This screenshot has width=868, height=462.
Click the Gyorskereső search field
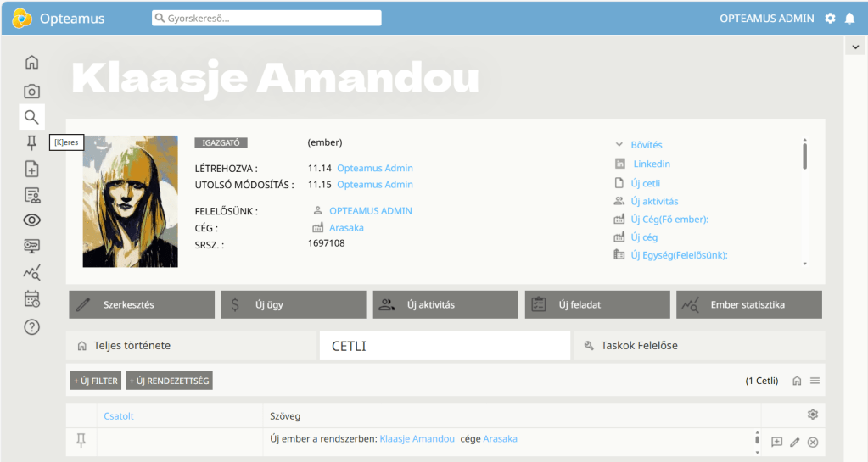tap(266, 18)
